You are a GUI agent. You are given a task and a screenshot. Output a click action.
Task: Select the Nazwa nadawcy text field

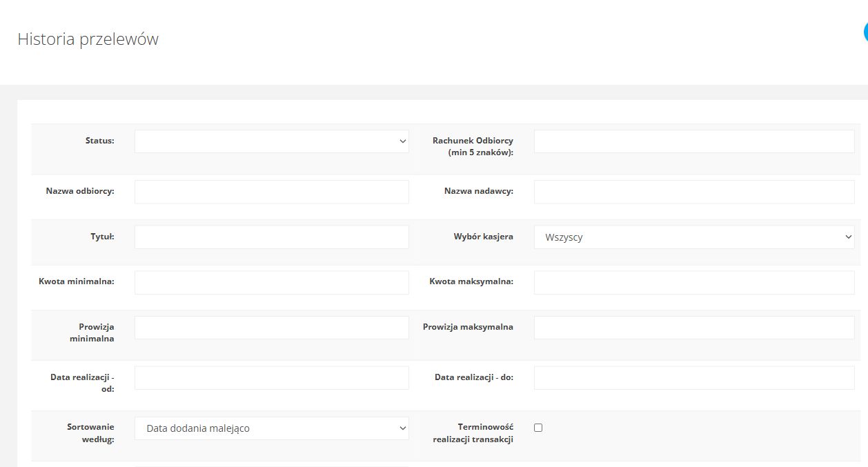(694, 192)
